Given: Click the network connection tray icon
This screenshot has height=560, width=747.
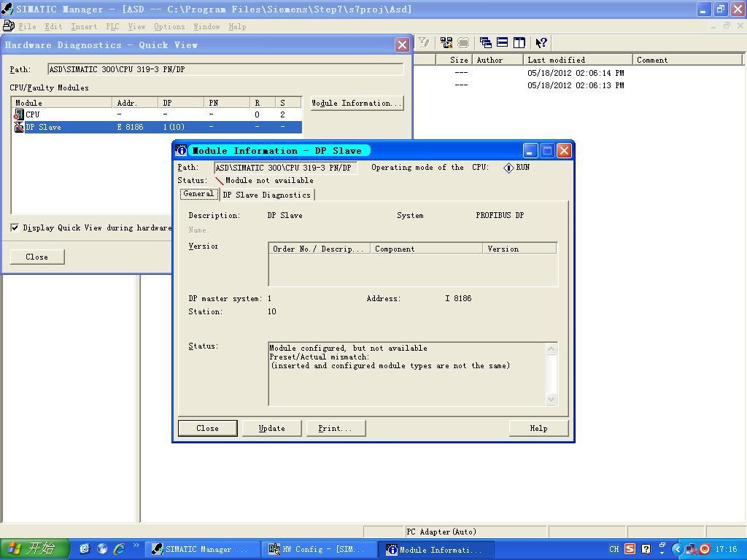Looking at the screenshot, I should [692, 549].
